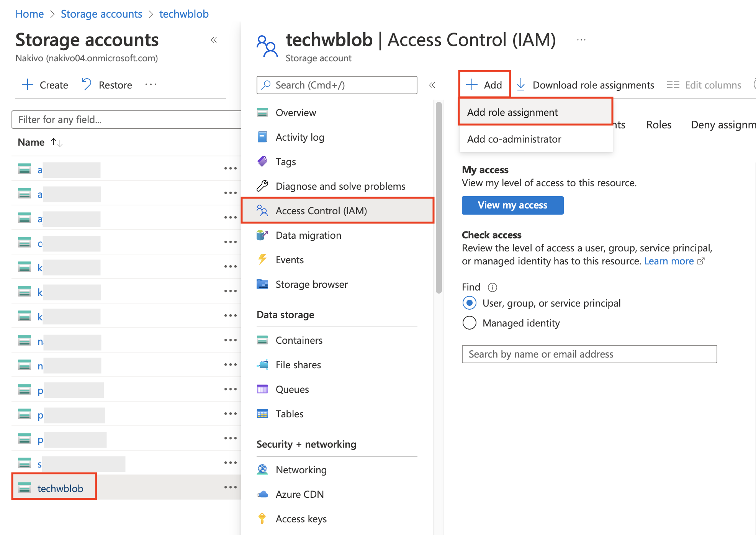Select Queues under Data storage

(x=292, y=389)
